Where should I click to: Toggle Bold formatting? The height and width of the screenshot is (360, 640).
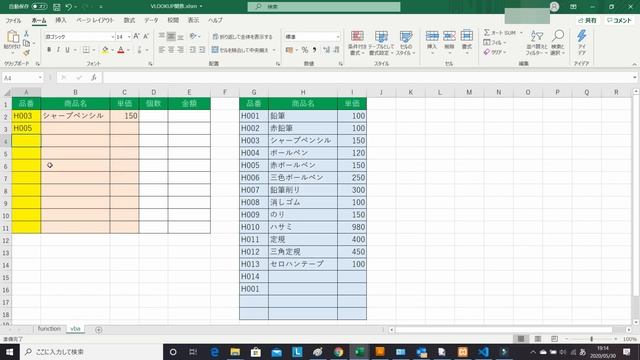49,50
